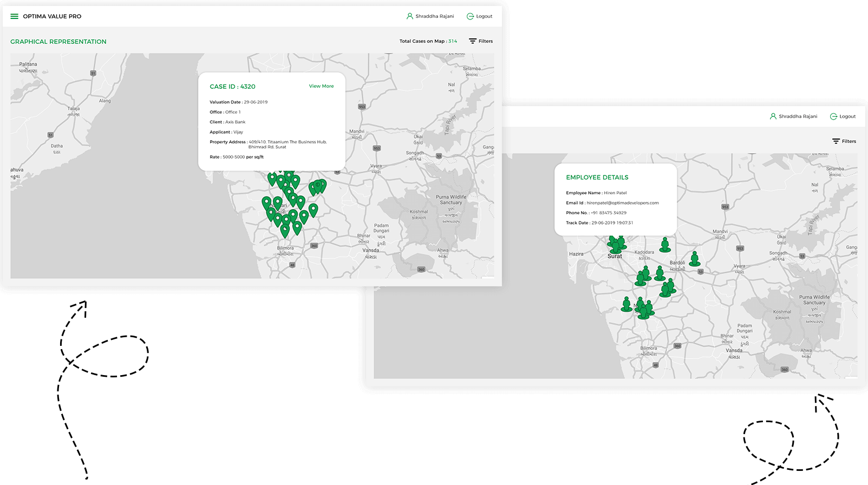Select the lone employee marker northeast of Kadodara

665,245
